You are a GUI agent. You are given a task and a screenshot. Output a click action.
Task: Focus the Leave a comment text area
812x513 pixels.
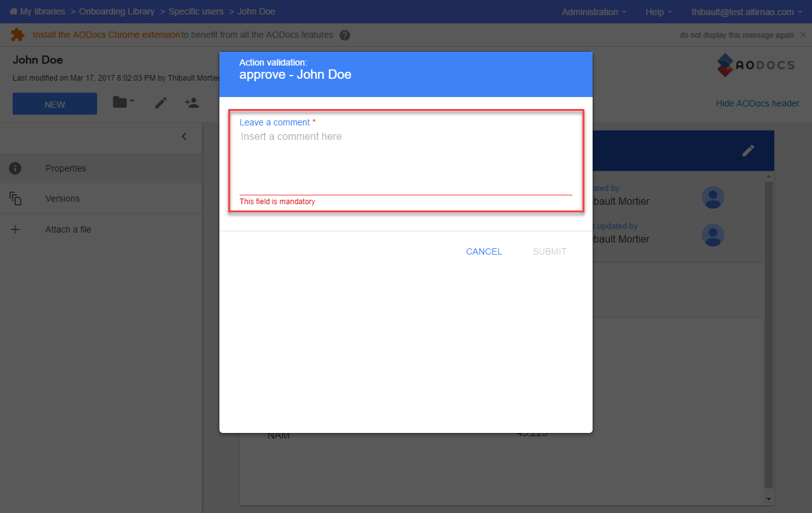[406, 162]
